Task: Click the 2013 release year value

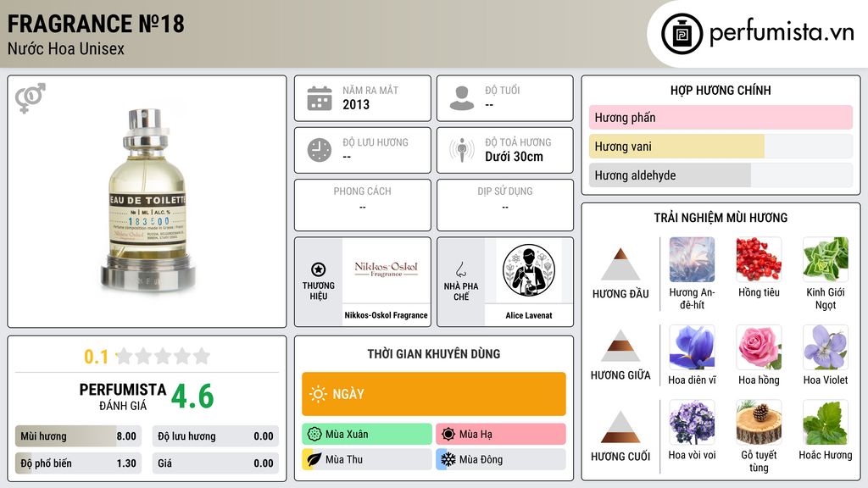Action: (x=356, y=104)
